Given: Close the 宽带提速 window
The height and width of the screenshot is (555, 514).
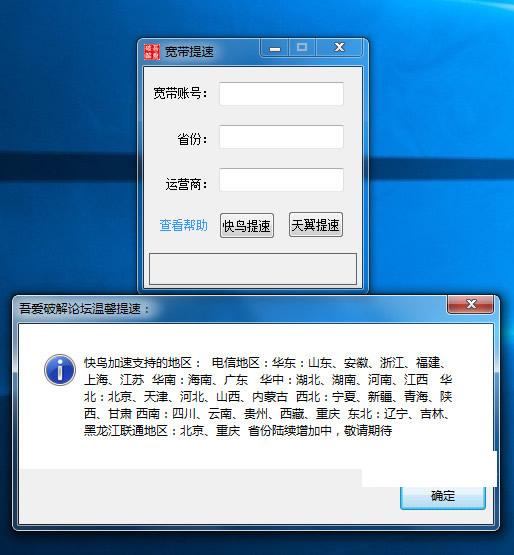Looking at the screenshot, I should (x=339, y=47).
